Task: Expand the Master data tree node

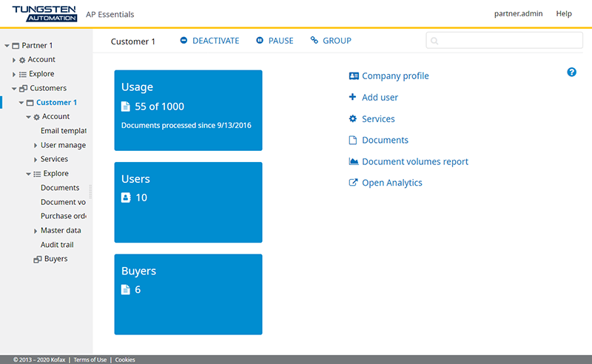Action: click(x=36, y=231)
